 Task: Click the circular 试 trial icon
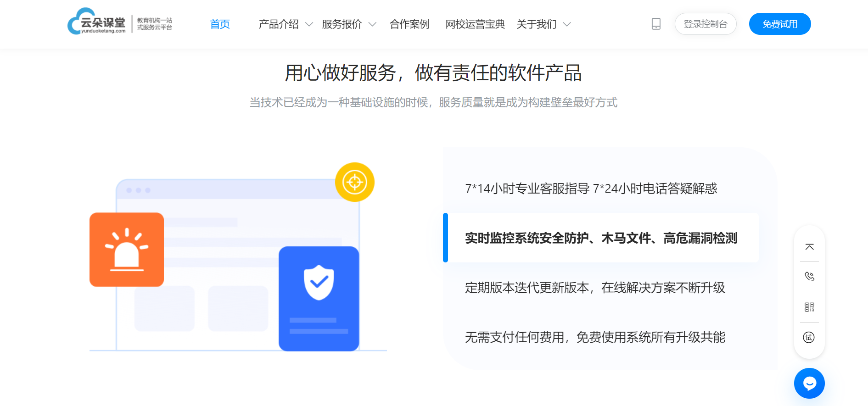[809, 338]
